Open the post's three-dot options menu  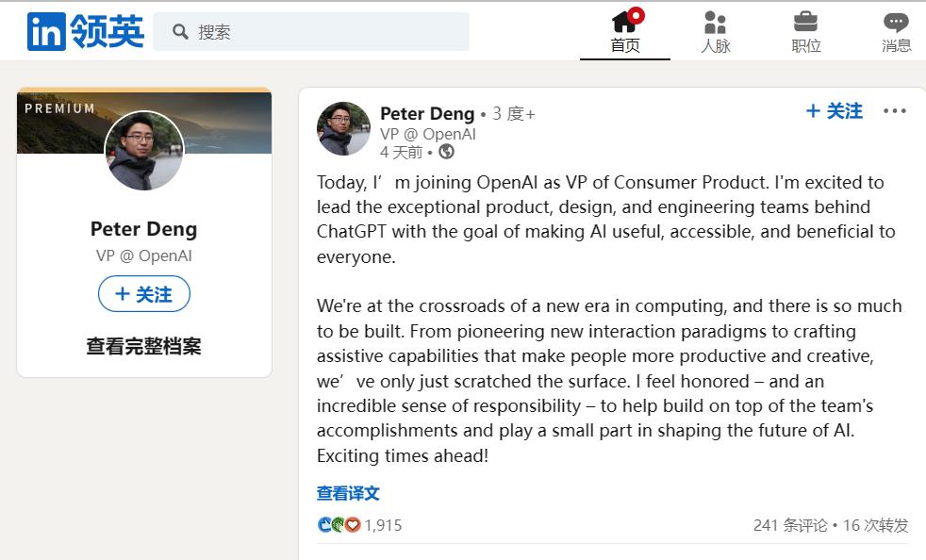click(895, 110)
